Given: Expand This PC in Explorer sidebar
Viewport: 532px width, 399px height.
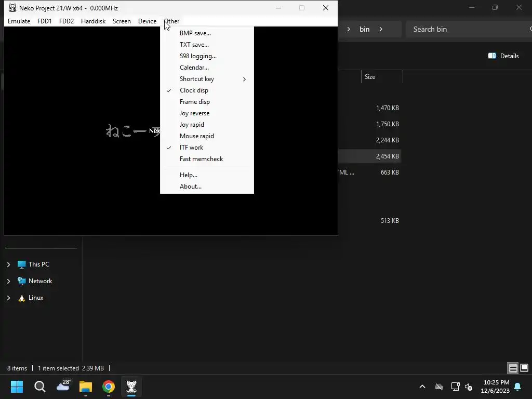Looking at the screenshot, I should [8, 264].
